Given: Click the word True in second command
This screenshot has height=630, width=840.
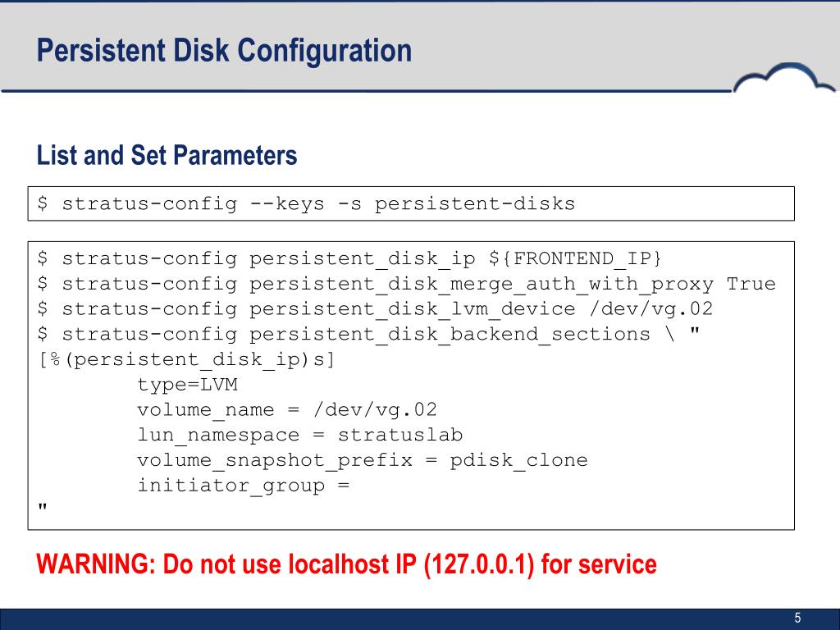Looking at the screenshot, I should pyautogui.click(x=751, y=283).
